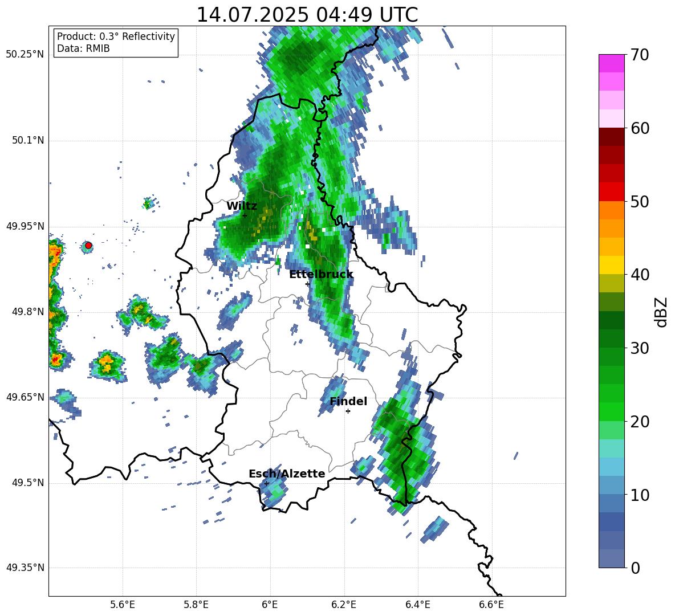Click the 50.25°N latitude label
This screenshot has height=616, width=675.
[25, 55]
